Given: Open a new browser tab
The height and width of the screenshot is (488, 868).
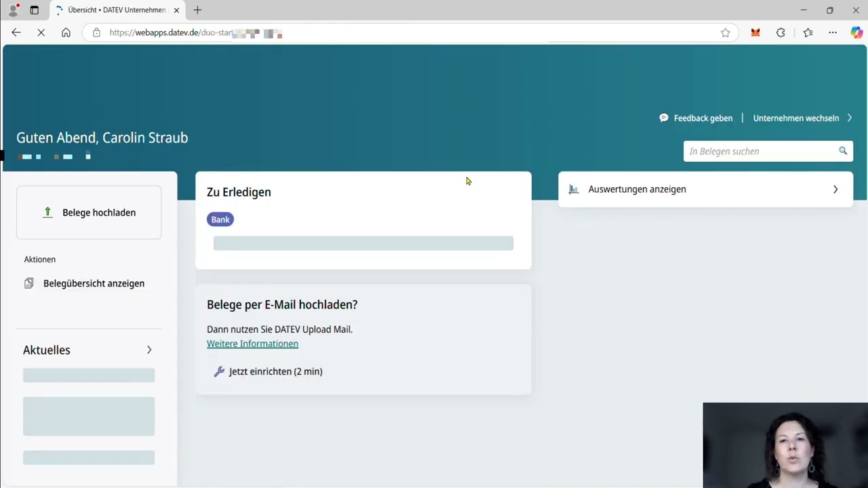Looking at the screenshot, I should click(x=197, y=10).
